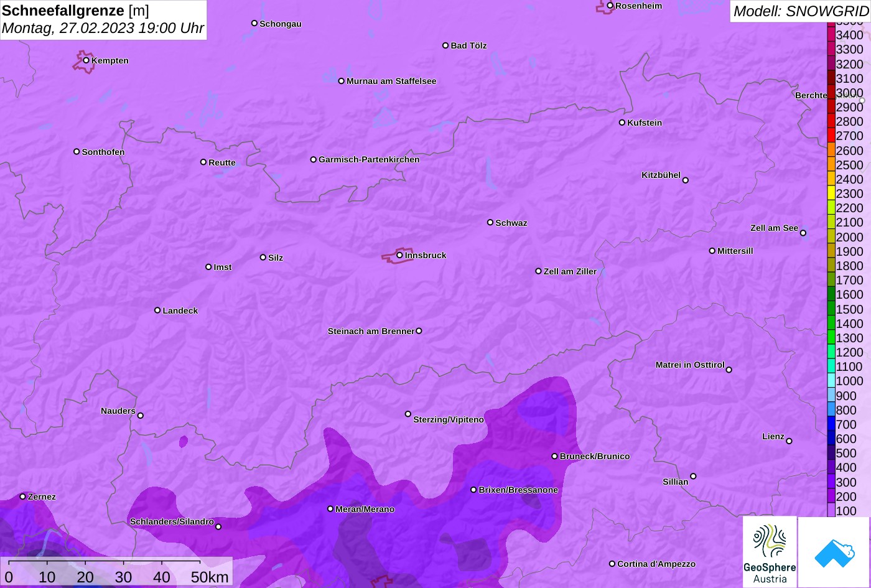Click the bright yellow swatch beside 2300
Screen dimensions: 871x588
[x=831, y=193]
